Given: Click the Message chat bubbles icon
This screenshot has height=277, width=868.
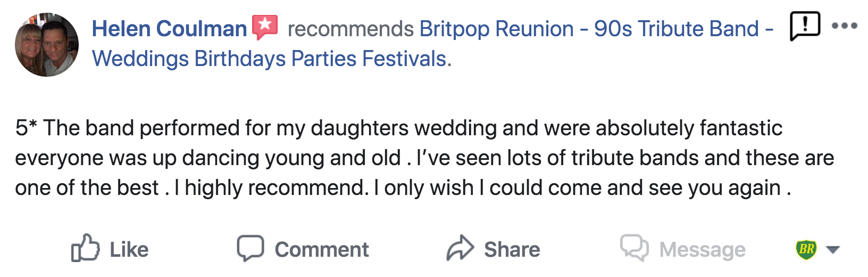Looking at the screenshot, I should click(x=635, y=248).
